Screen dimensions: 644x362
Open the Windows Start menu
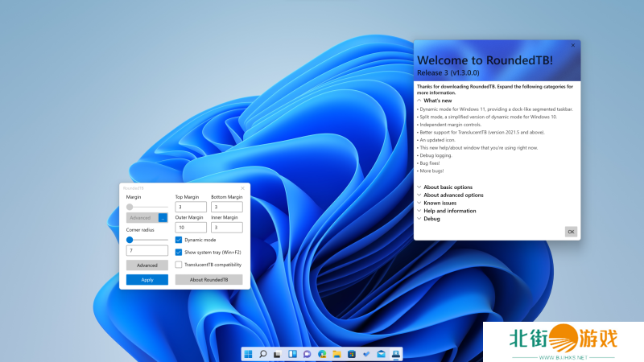click(248, 354)
